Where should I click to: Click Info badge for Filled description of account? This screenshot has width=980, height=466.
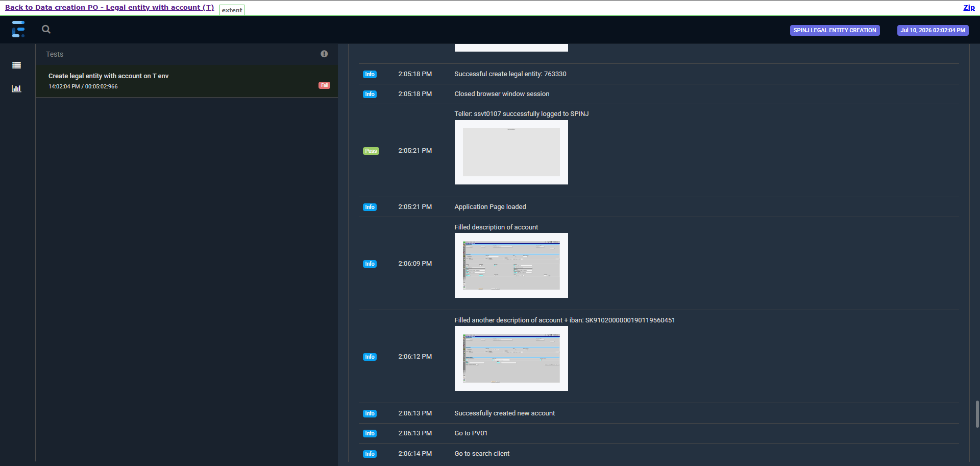(370, 264)
